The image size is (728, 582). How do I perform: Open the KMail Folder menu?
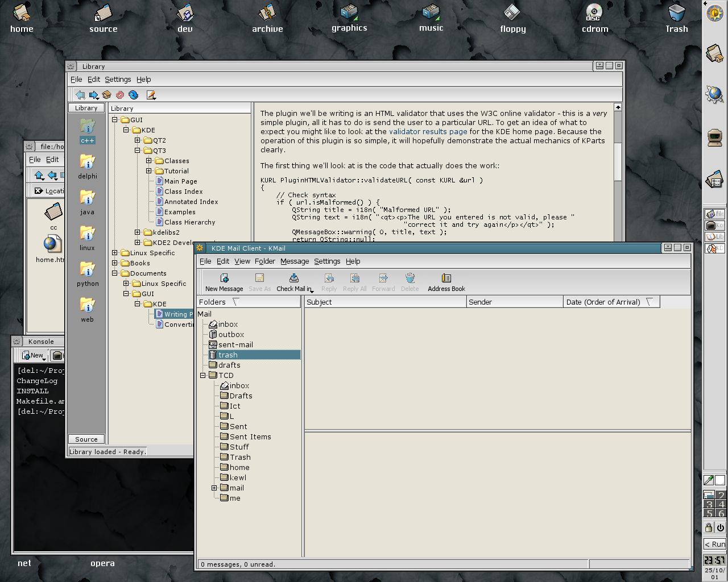[264, 261]
